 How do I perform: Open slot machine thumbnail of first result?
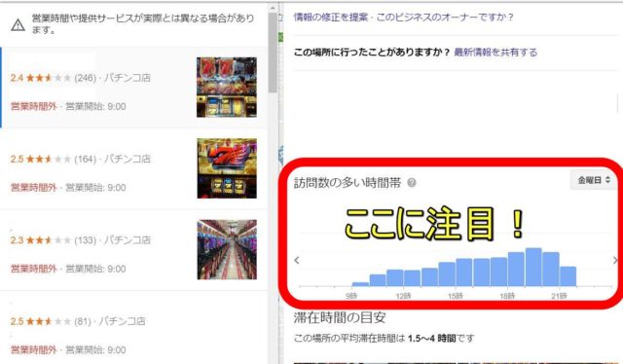point(227,87)
